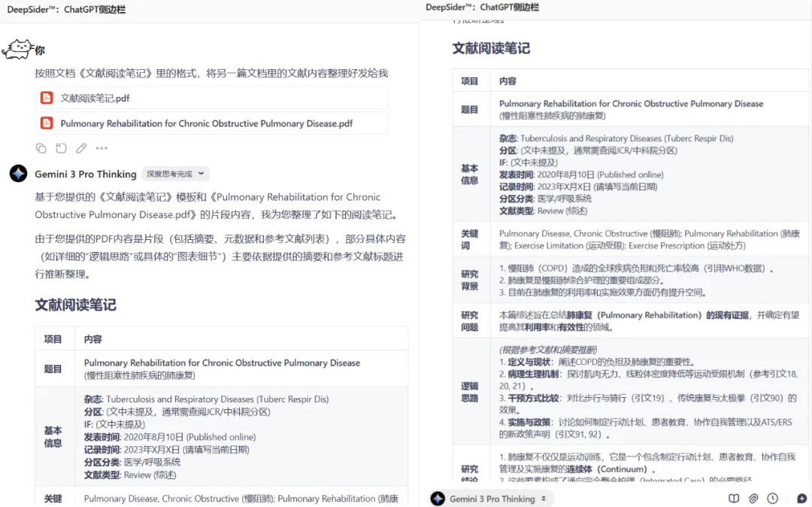Click the red PDF icon on 文献阅读笔记.pdf
This screenshot has width=812, height=507.
pos(46,97)
